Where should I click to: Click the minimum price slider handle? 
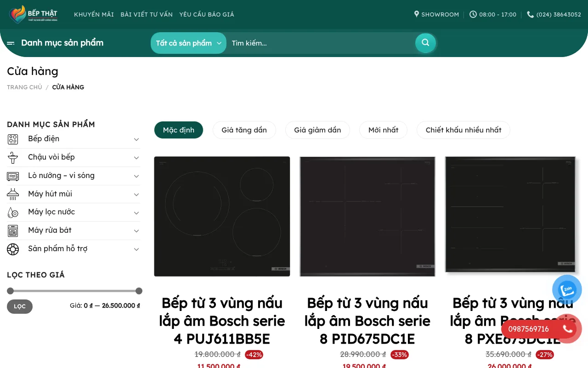pyautogui.click(x=11, y=291)
